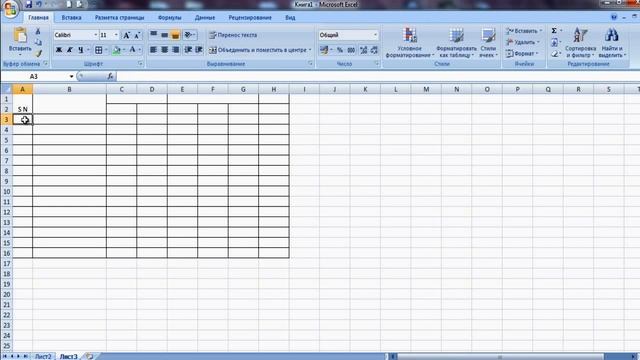Screen dimensions: 640x360
Task: Open Условное форматирование menu
Action: point(409,43)
